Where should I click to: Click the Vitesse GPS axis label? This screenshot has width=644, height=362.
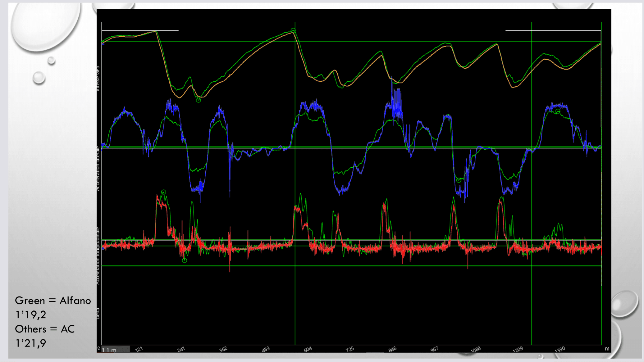coord(98,79)
